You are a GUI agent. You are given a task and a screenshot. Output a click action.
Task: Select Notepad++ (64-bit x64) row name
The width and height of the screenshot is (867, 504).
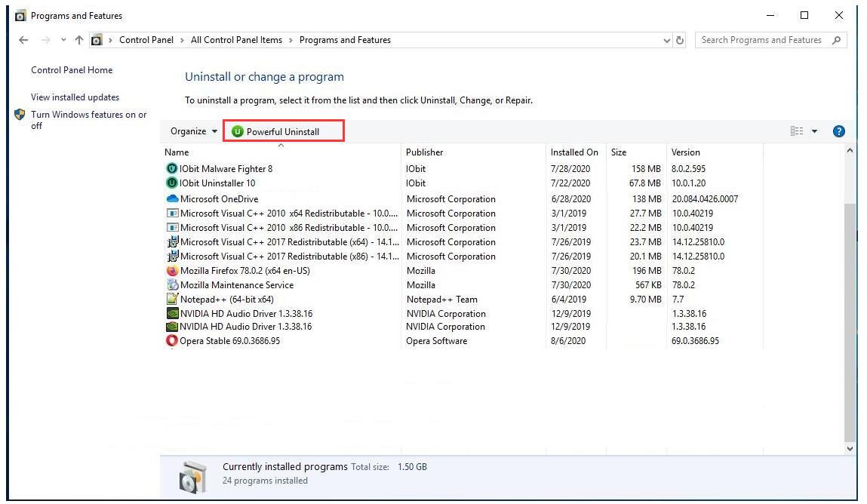[226, 300]
